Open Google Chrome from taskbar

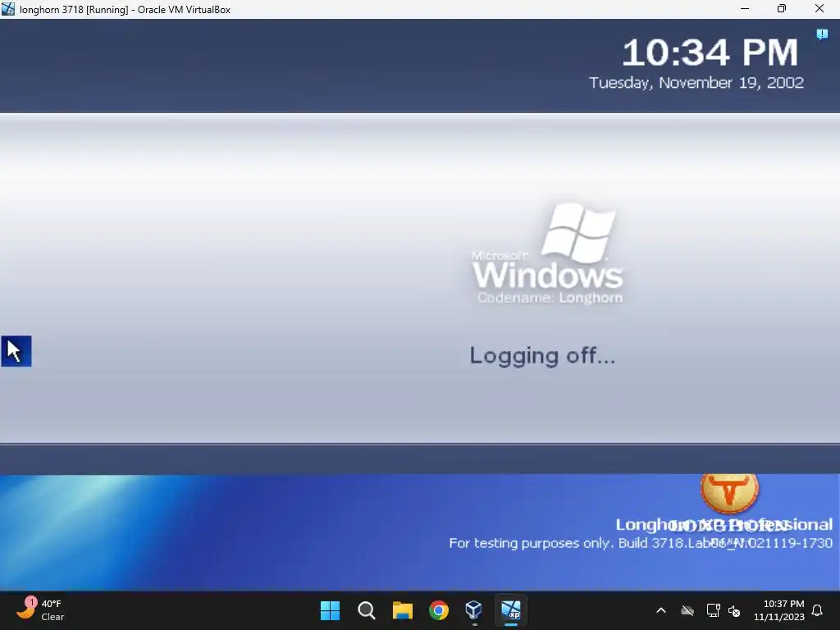click(x=439, y=610)
